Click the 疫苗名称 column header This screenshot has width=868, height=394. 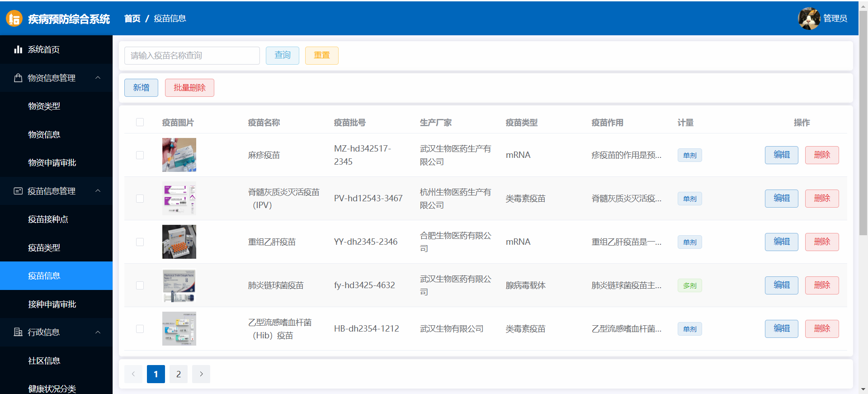point(264,123)
